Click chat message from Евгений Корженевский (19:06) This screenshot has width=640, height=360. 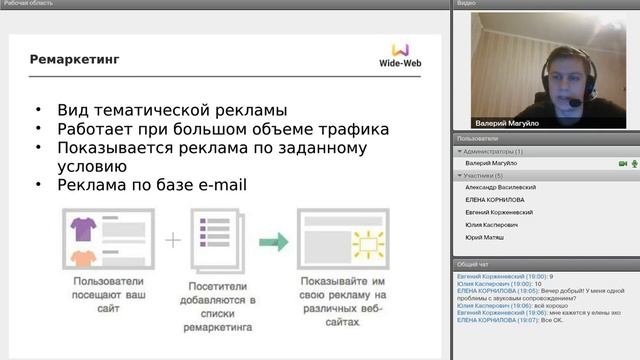539,313
